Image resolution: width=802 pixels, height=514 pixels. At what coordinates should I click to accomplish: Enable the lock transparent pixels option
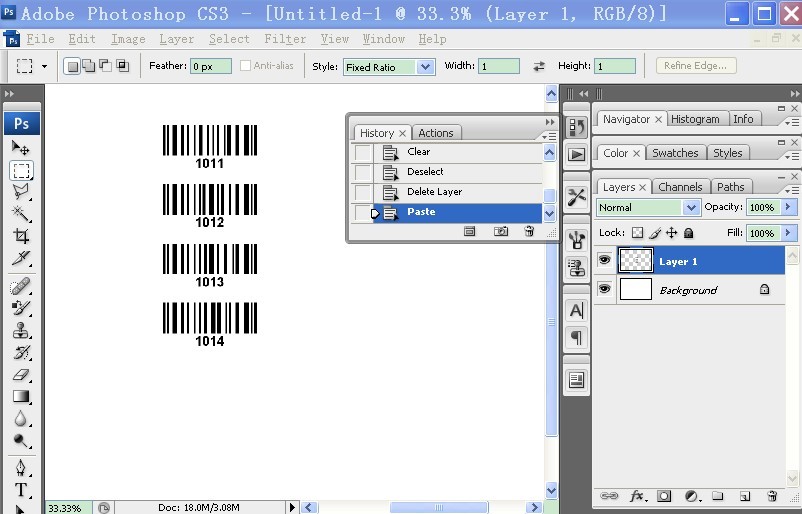[x=637, y=233]
